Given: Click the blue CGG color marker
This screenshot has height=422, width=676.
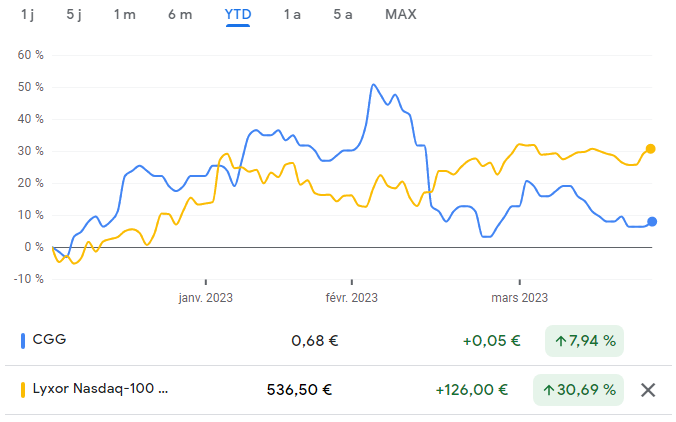Looking at the screenshot, I should point(23,340).
